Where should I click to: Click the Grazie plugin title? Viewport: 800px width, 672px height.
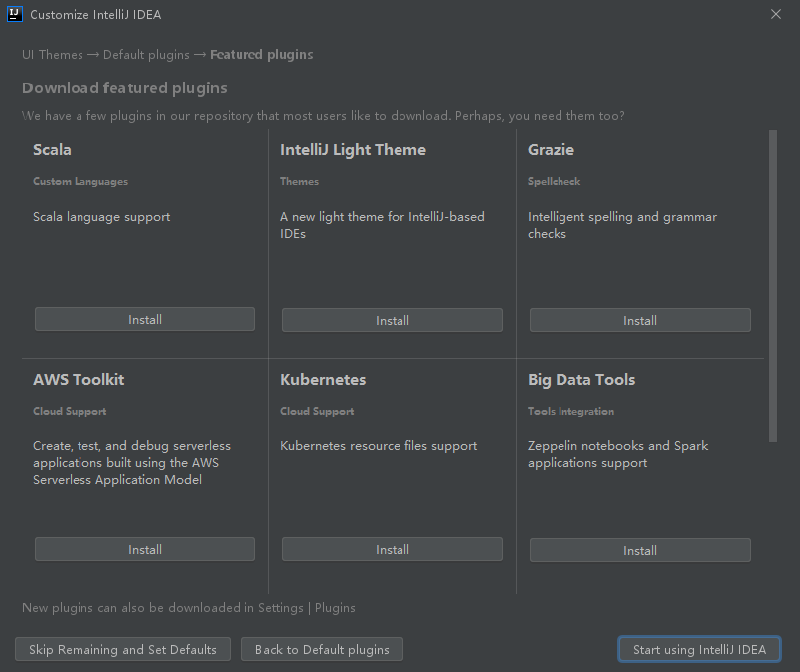[551, 150]
